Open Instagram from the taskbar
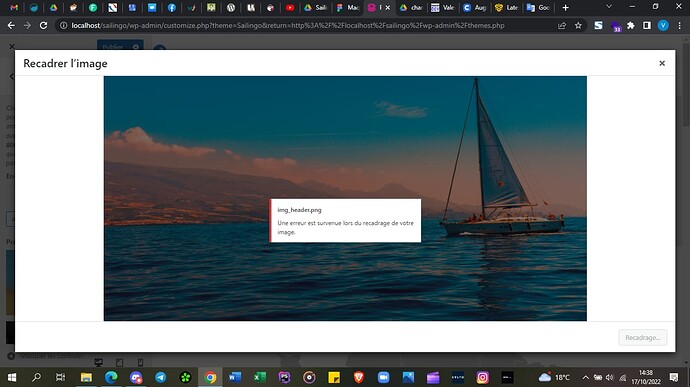Viewport: 690px width, 387px height. tap(482, 377)
